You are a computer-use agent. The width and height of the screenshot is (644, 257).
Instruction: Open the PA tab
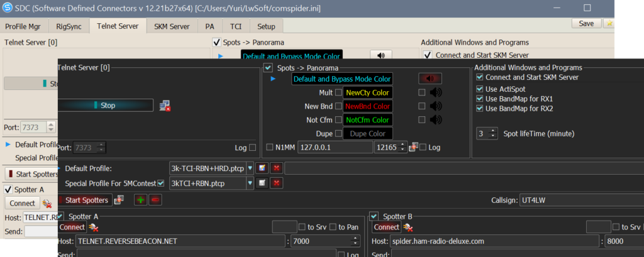(210, 26)
